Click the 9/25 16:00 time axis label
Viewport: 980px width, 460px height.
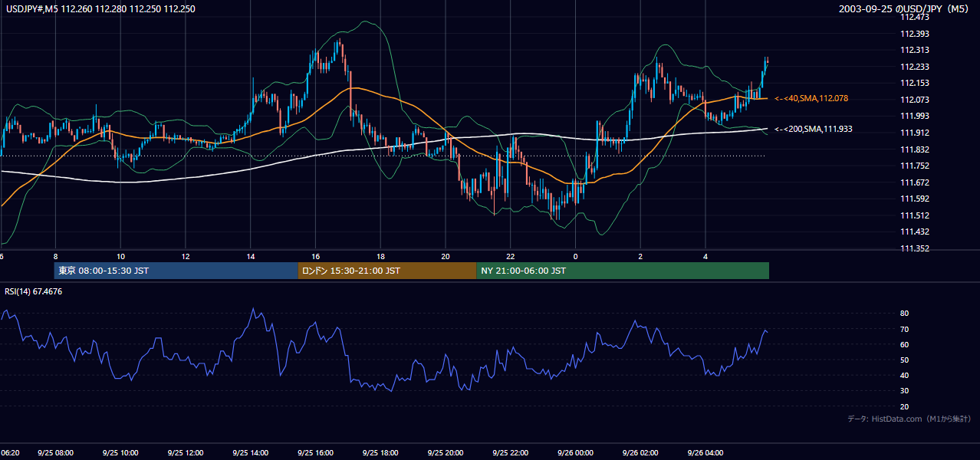[315, 453]
